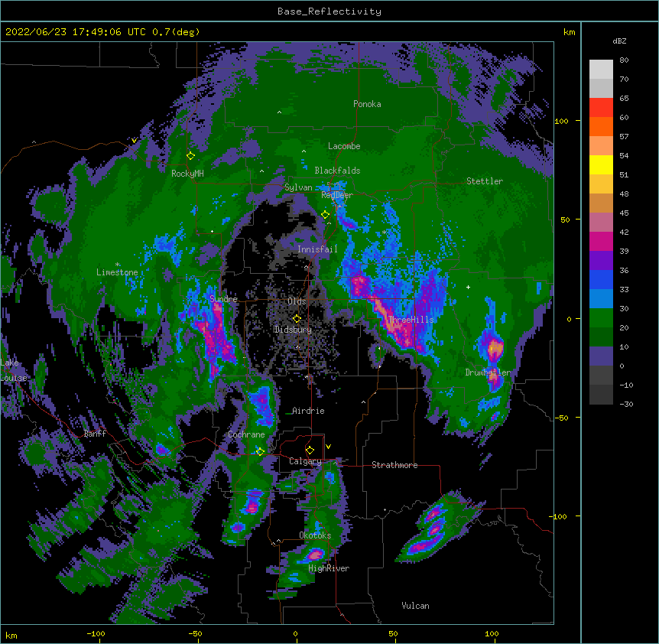Click the Stettler label

pos(485,181)
